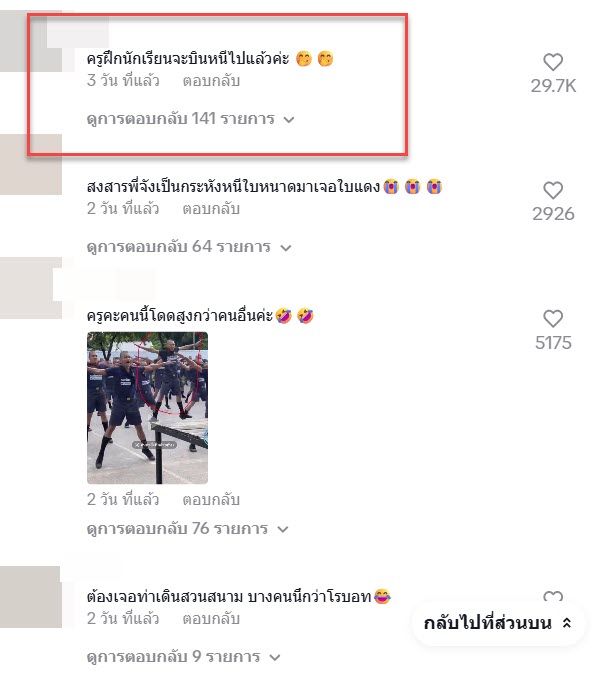Like the comment with 2926 likes

coord(553,190)
